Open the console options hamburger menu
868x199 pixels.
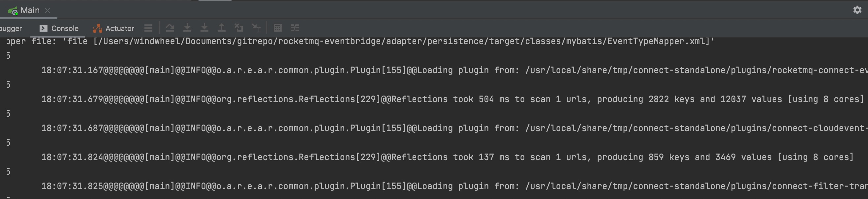[x=148, y=28]
